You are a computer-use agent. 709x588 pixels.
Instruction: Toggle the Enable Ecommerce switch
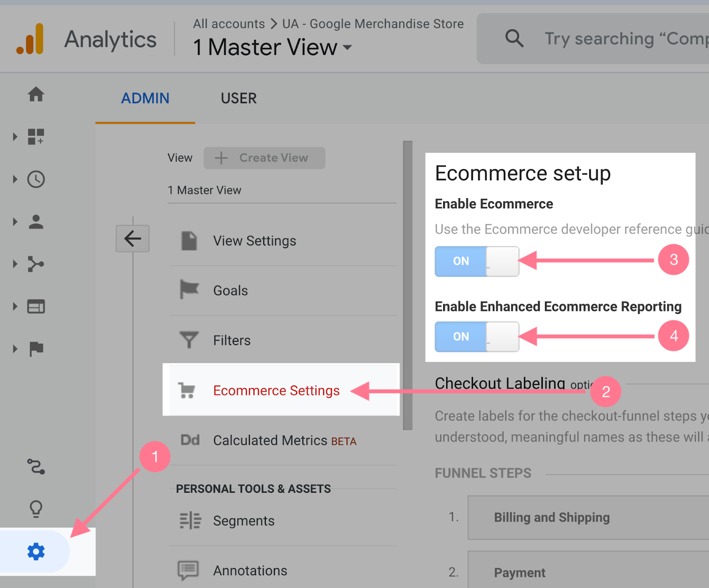(477, 261)
